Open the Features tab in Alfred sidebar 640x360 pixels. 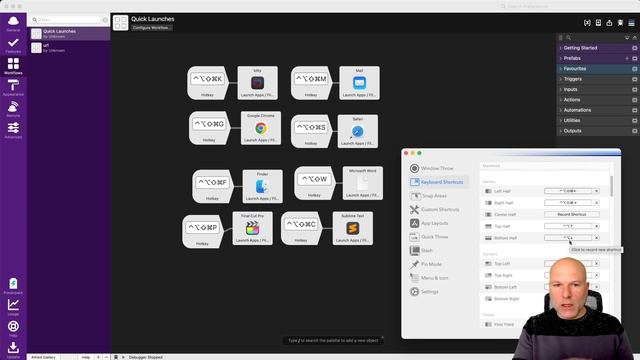point(13,45)
